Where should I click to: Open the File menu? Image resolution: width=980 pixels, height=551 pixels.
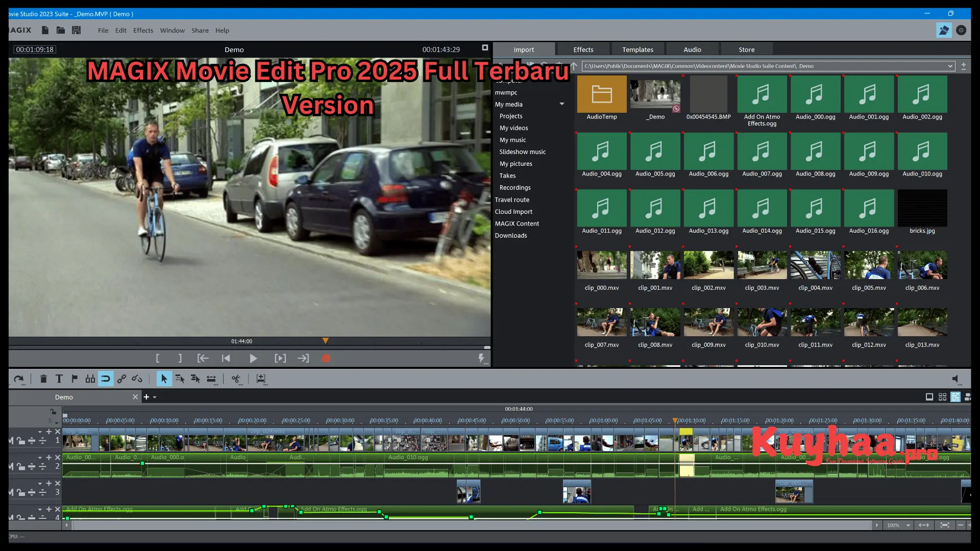[x=103, y=30]
